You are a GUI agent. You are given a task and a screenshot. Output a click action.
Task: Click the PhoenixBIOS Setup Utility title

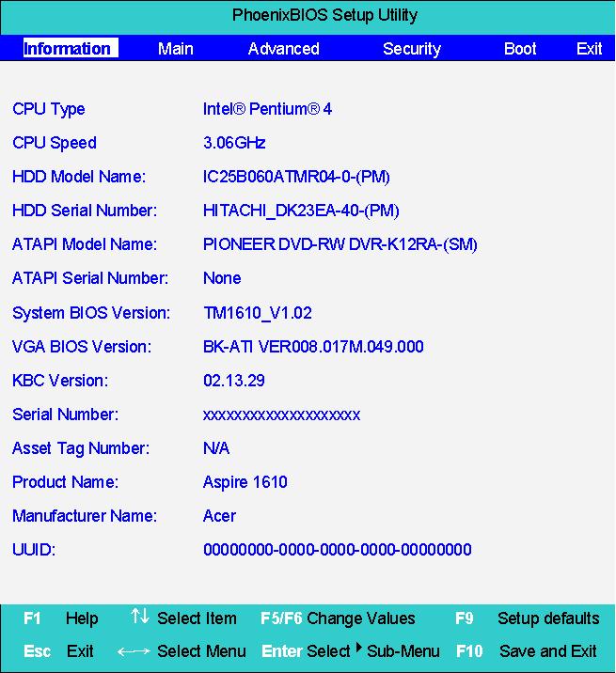click(324, 16)
